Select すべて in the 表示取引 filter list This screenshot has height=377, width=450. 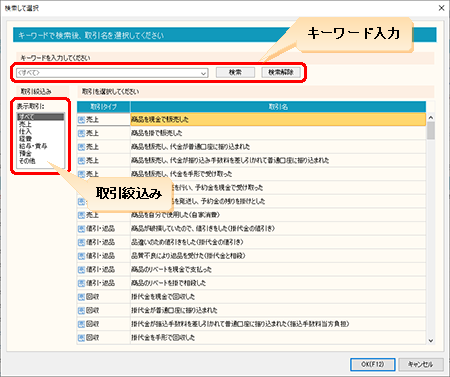40,117
